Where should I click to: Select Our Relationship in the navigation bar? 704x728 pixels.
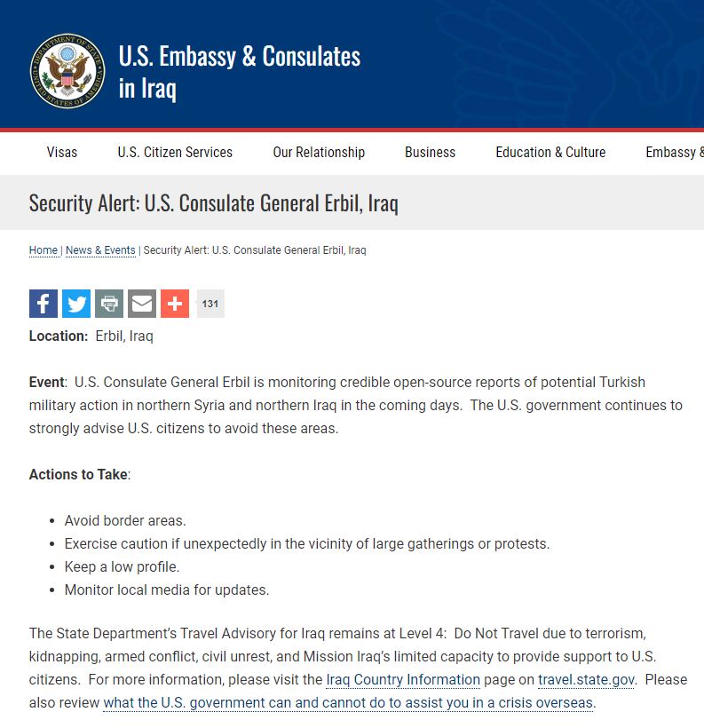click(319, 152)
